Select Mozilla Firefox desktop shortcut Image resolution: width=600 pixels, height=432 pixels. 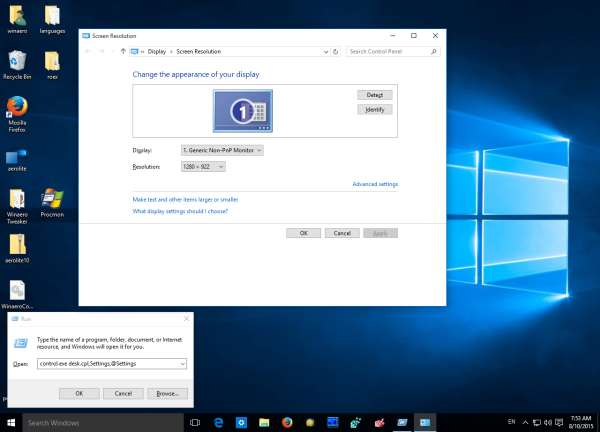(17, 114)
